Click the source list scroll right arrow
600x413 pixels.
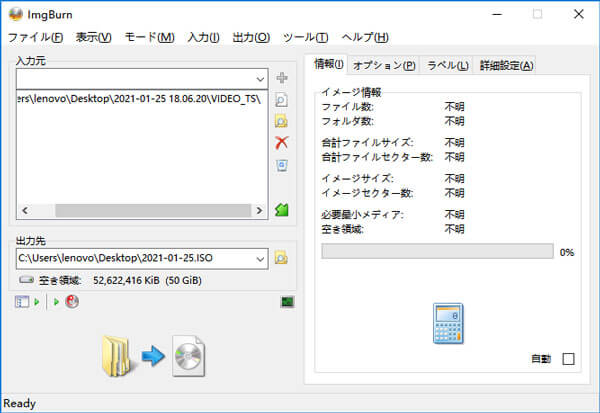point(259,211)
